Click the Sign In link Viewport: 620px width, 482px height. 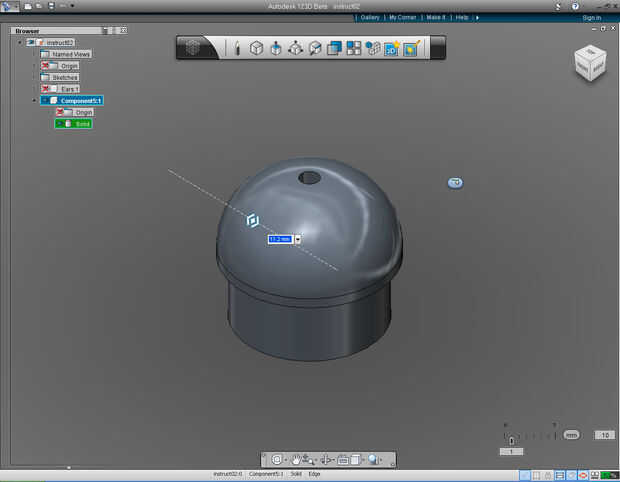(590, 17)
